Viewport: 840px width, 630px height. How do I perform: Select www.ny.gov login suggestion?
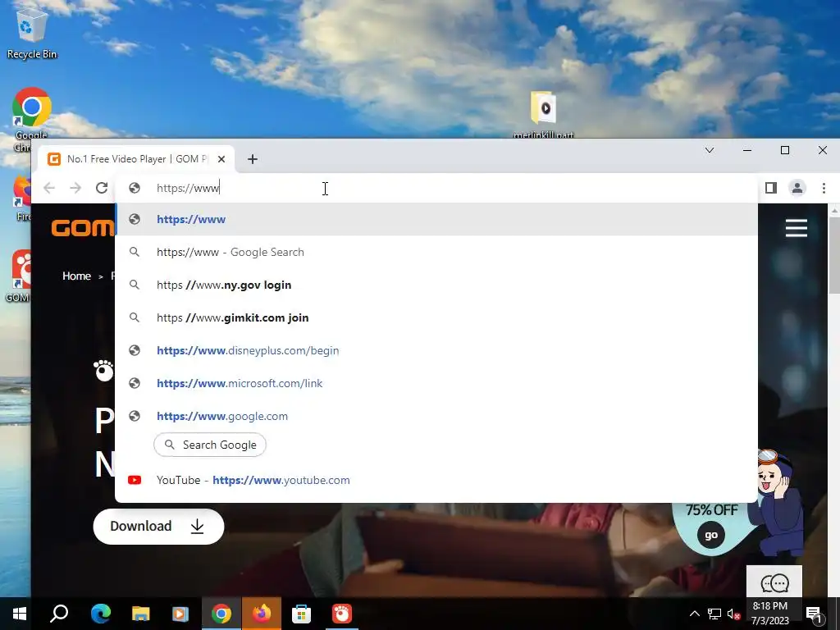point(436,285)
